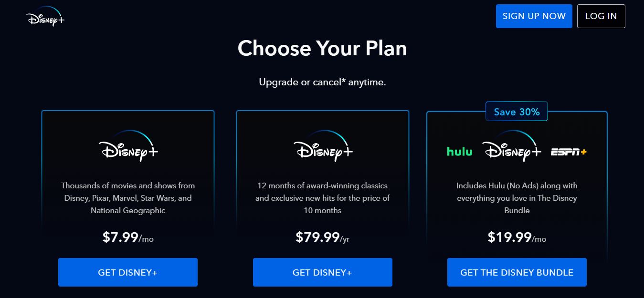Click GET DISNEY+ under the monthly plan
Viewport: 644px width, 298px height.
pos(127,272)
